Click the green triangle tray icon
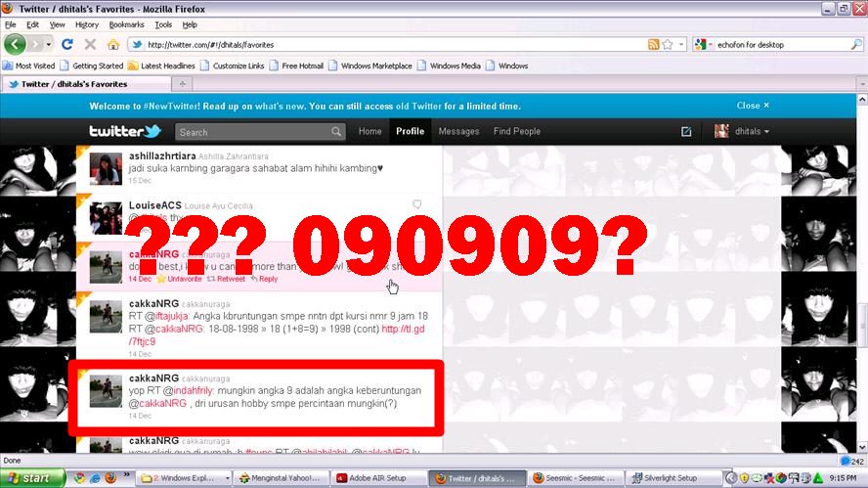Image resolution: width=868 pixels, height=488 pixels. click(818, 477)
